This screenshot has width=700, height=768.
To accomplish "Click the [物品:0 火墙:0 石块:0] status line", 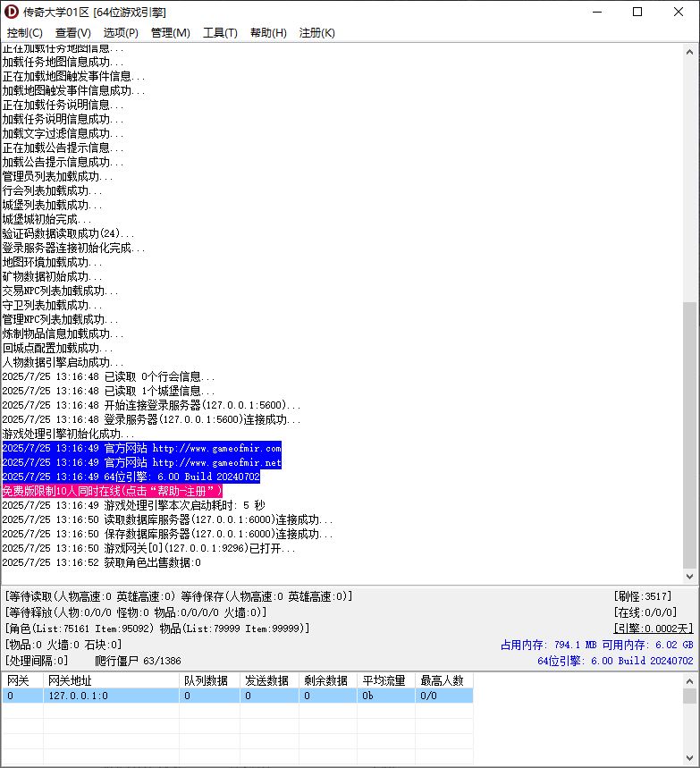I will [x=63, y=645].
